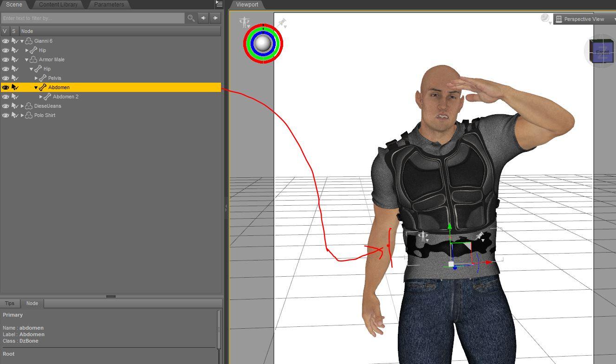Open the Scene pane options menu icon
Screen dimensions: 616x364
[x=219, y=4]
